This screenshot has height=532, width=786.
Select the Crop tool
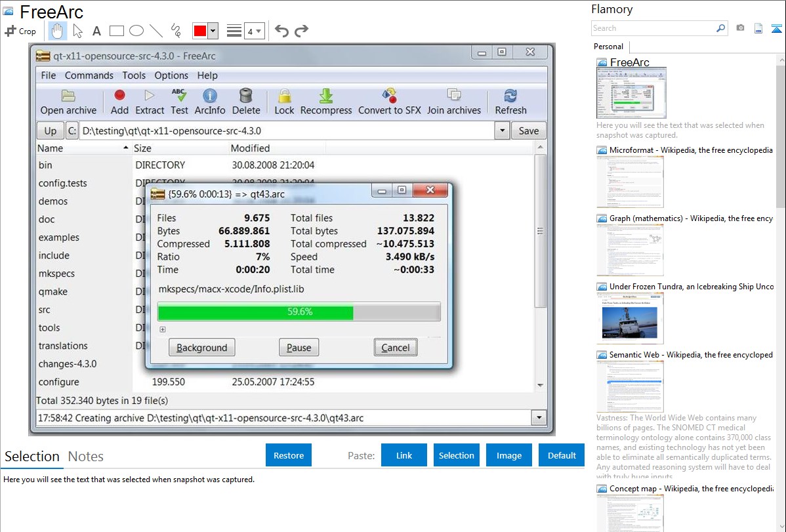click(x=20, y=31)
